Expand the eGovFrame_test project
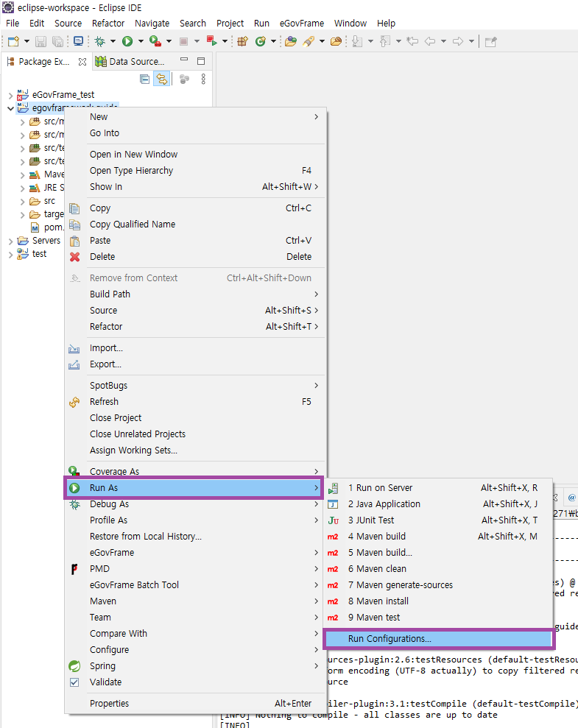This screenshot has width=578, height=728. (11, 95)
